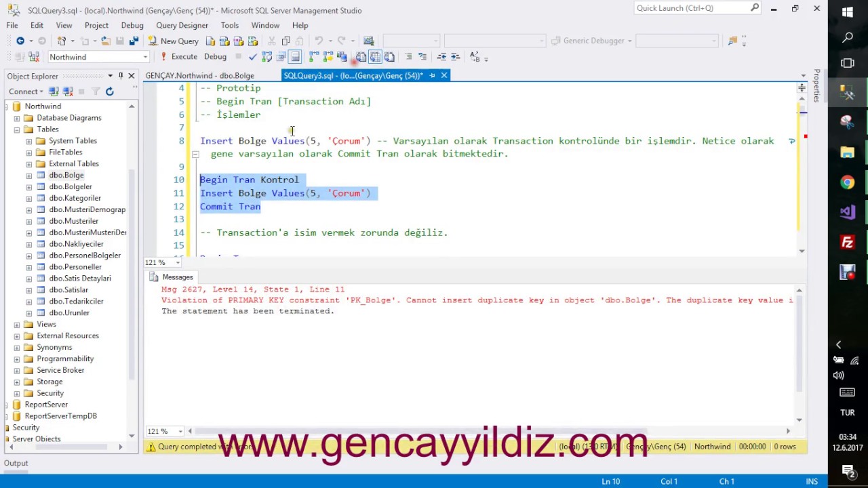Click Comment out selected lines icon

point(408,57)
